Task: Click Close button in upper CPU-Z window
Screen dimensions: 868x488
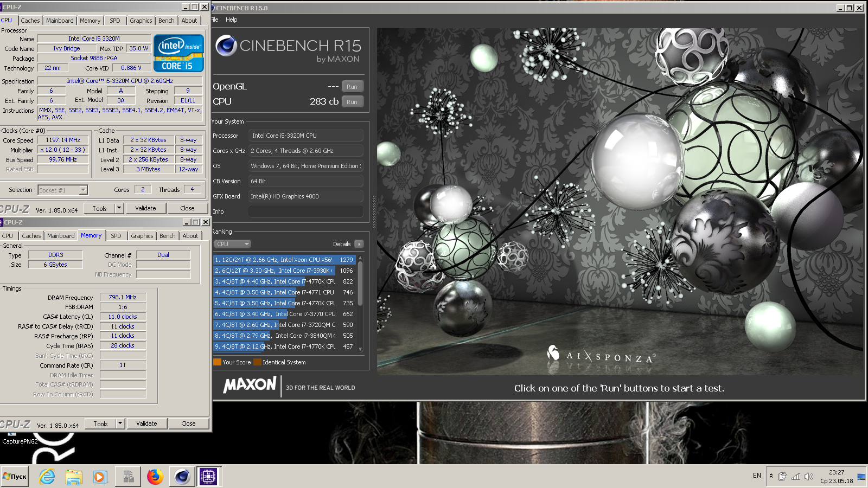Action: (188, 208)
